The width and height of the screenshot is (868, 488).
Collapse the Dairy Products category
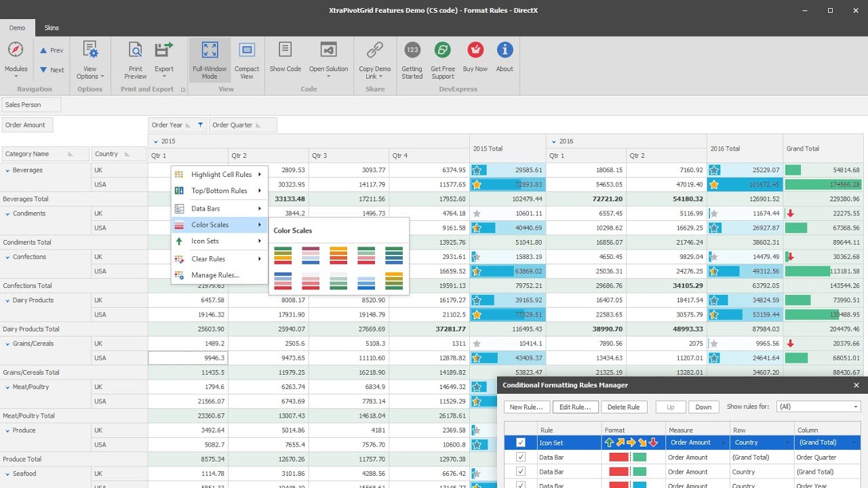click(x=7, y=300)
